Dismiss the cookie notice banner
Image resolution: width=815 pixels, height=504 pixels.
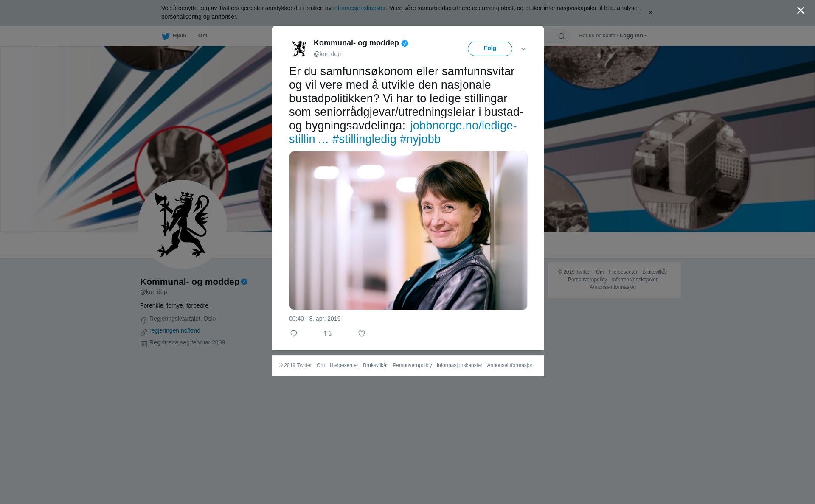coord(650,13)
